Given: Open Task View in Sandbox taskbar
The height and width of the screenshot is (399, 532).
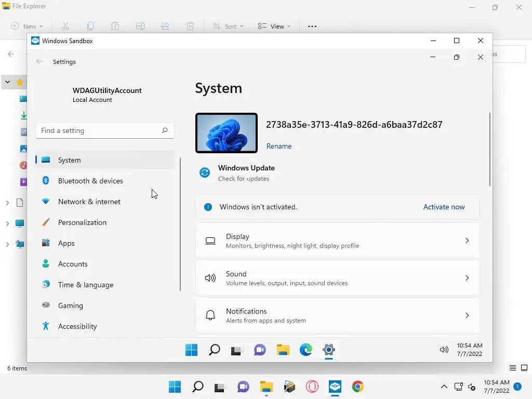Looking at the screenshot, I should pyautogui.click(x=237, y=350).
